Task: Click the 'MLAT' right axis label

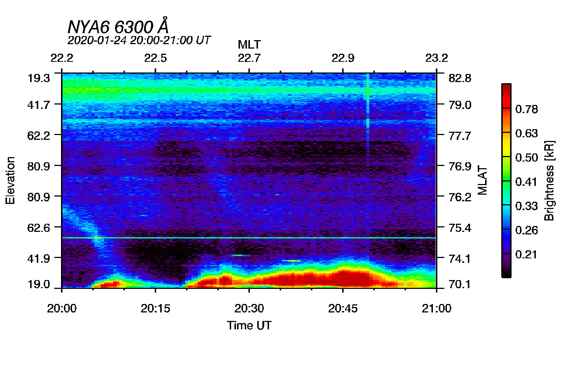Action: 482,180
